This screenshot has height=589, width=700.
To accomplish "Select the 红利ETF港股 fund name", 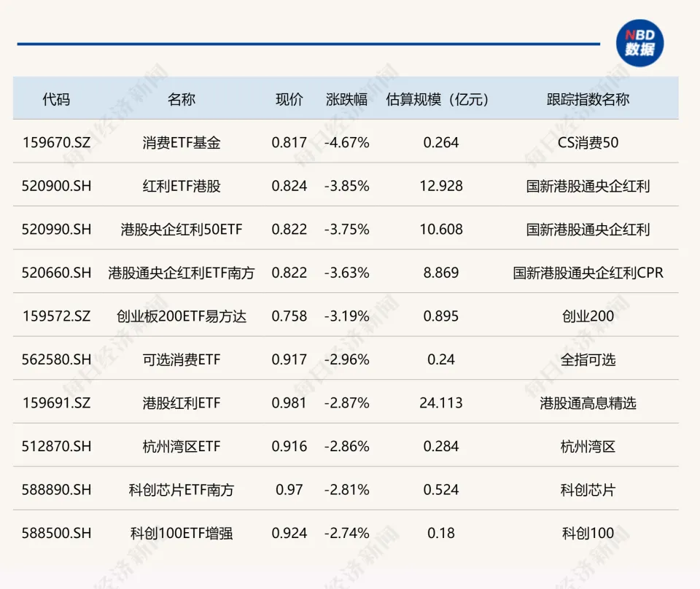I will pos(181,186).
